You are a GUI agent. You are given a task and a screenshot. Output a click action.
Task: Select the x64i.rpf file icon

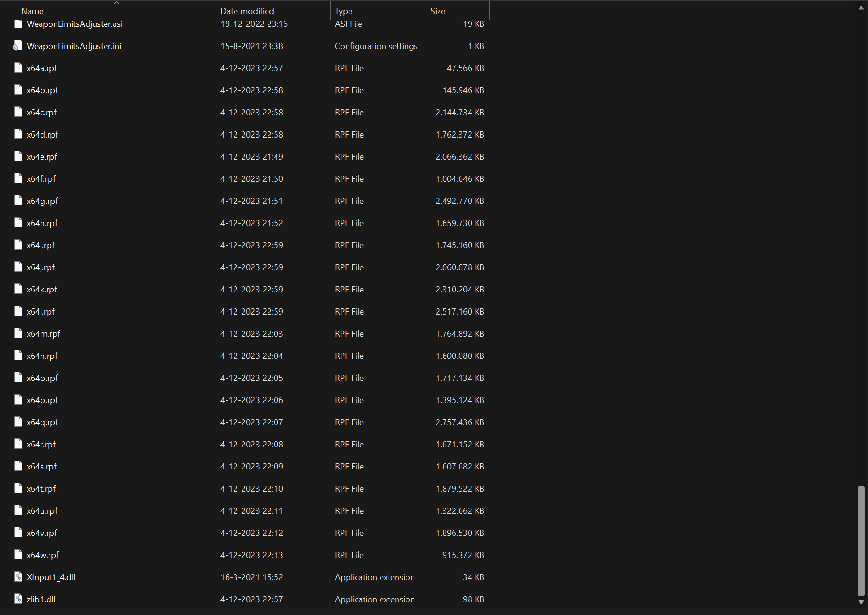pyautogui.click(x=18, y=245)
